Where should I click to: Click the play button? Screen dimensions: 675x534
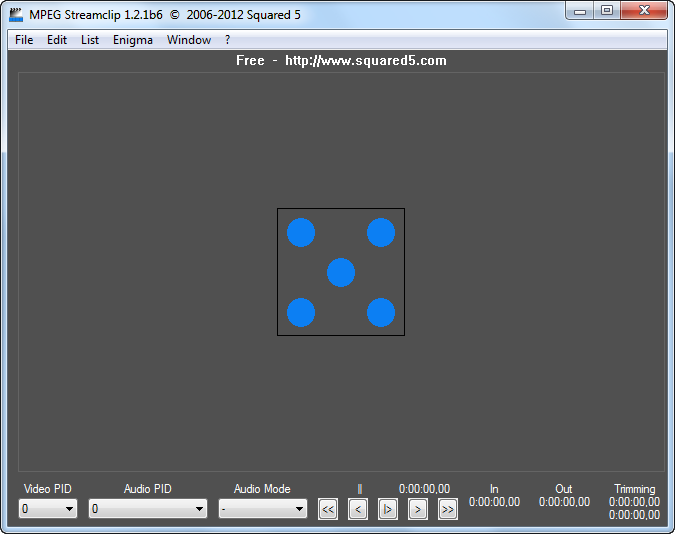point(387,509)
